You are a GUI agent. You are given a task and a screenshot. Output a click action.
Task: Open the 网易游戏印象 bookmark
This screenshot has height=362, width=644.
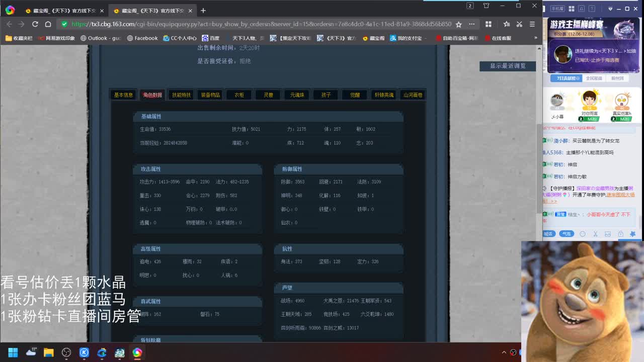click(x=56, y=38)
